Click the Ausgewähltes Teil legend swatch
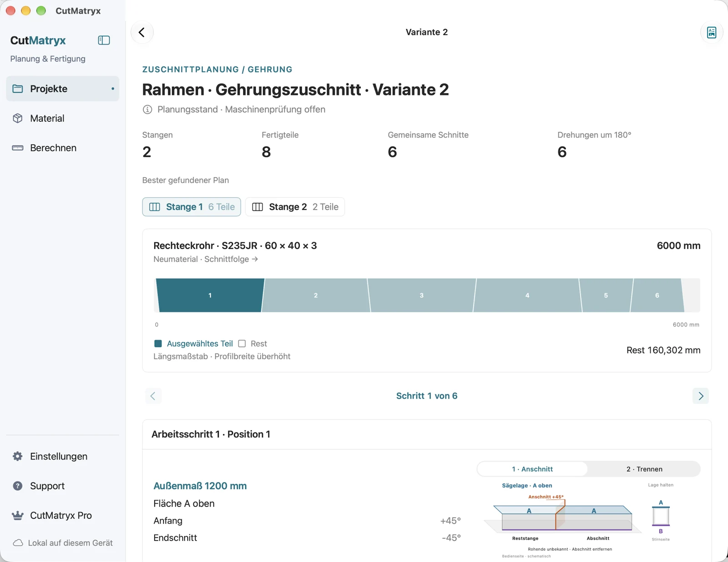The height and width of the screenshot is (562, 728). click(158, 344)
